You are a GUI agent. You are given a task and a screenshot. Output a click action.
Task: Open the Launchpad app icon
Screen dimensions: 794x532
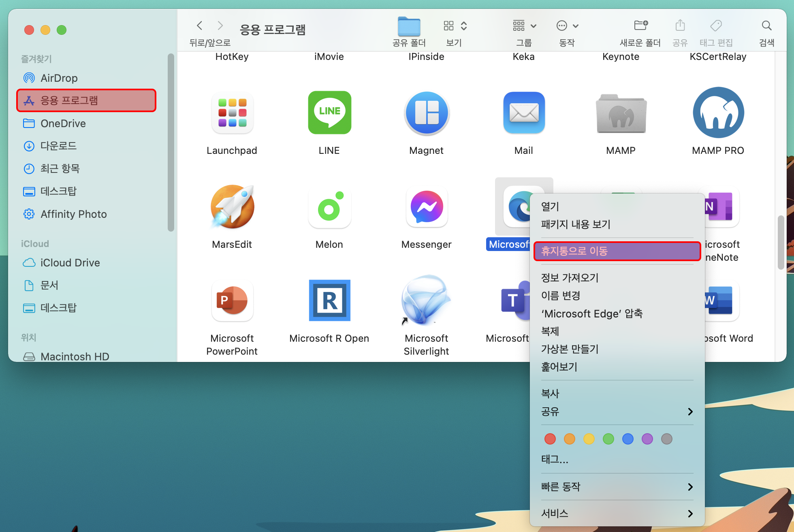click(232, 113)
